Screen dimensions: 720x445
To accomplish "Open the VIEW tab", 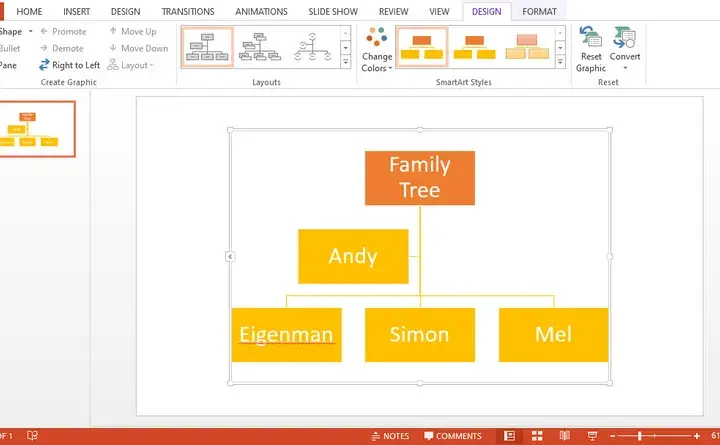I will 439,11.
